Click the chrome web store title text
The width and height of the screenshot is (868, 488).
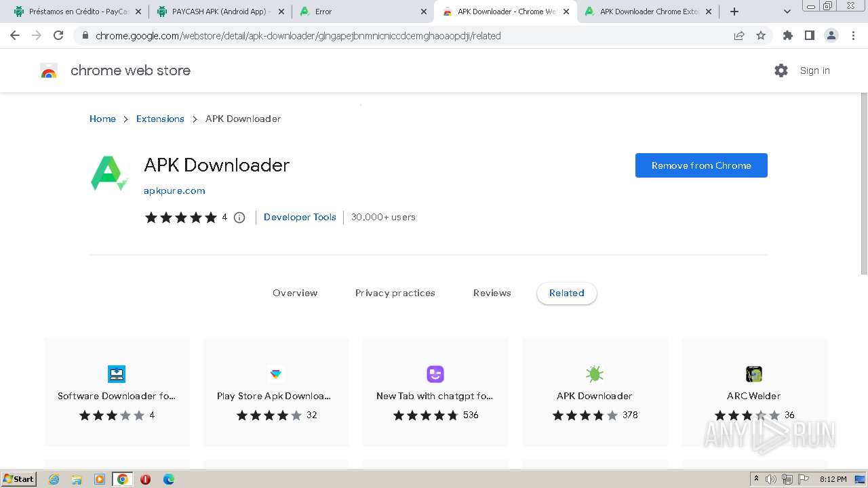coord(130,70)
